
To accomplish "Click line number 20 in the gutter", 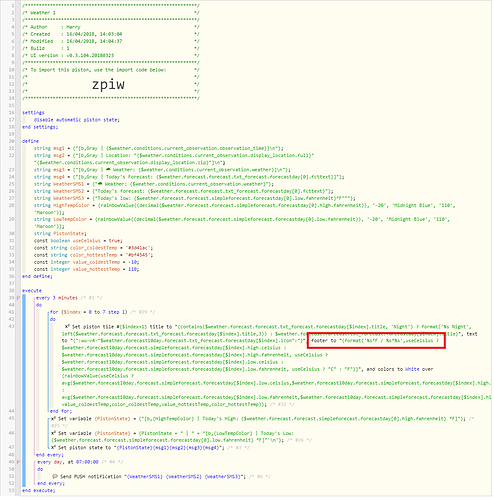I will click(12, 141).
